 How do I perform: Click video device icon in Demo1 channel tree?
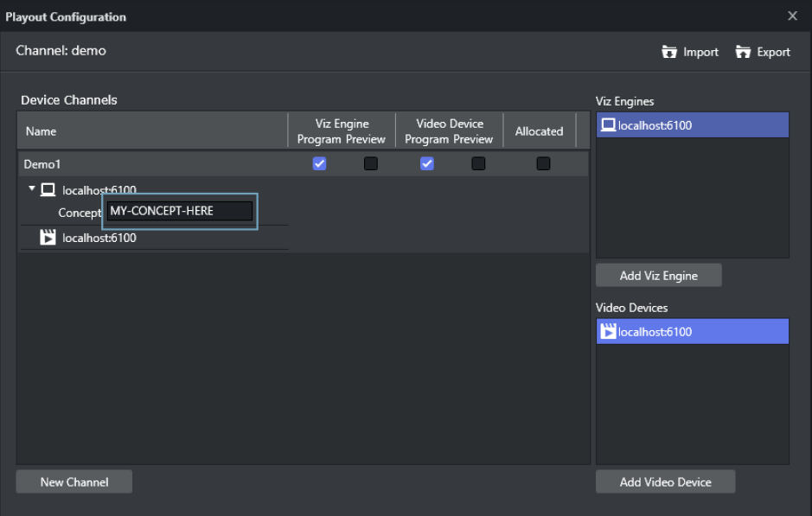point(48,238)
